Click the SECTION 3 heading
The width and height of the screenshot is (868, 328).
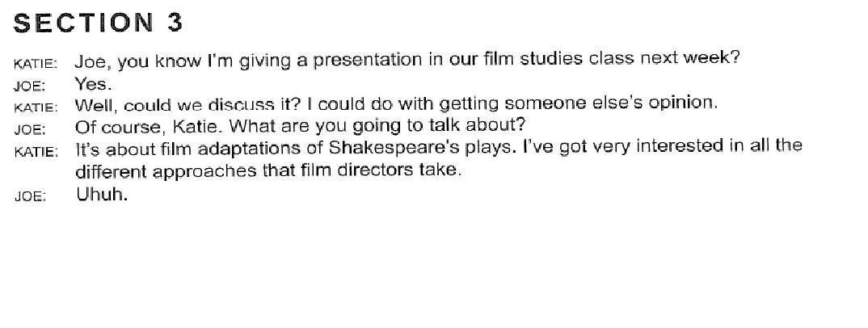(x=98, y=23)
